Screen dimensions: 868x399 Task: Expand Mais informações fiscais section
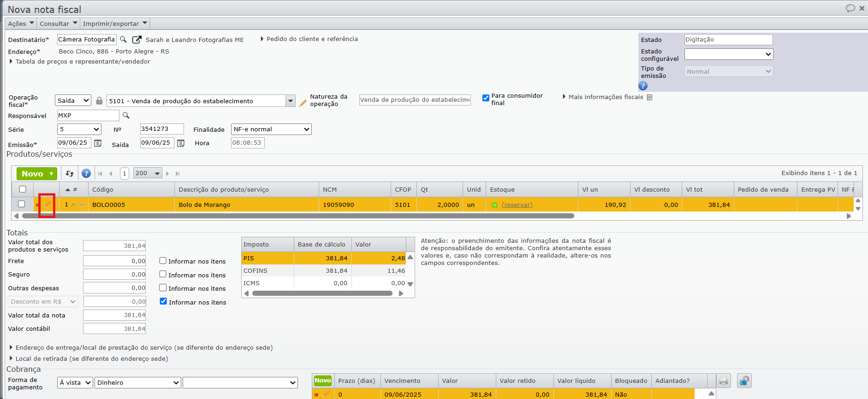[603, 97]
